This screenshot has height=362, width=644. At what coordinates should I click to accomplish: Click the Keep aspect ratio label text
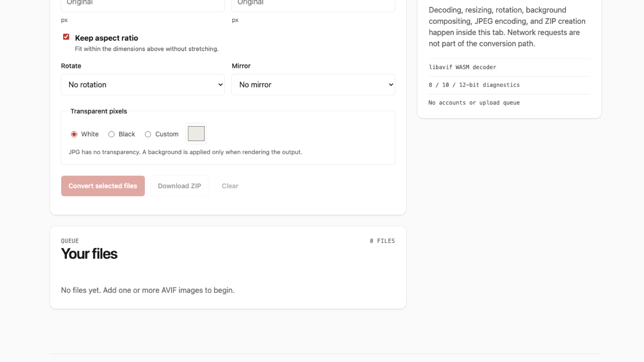(x=107, y=38)
